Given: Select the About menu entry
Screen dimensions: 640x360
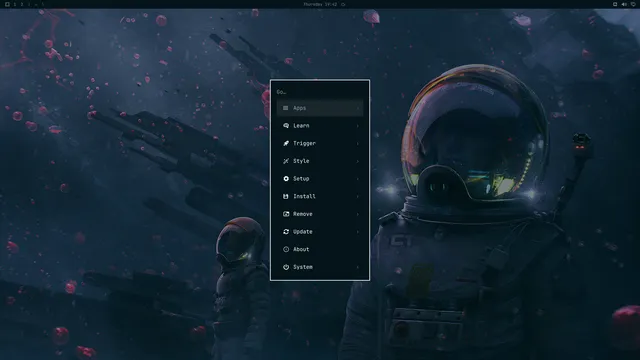Looking at the screenshot, I should [320, 249].
